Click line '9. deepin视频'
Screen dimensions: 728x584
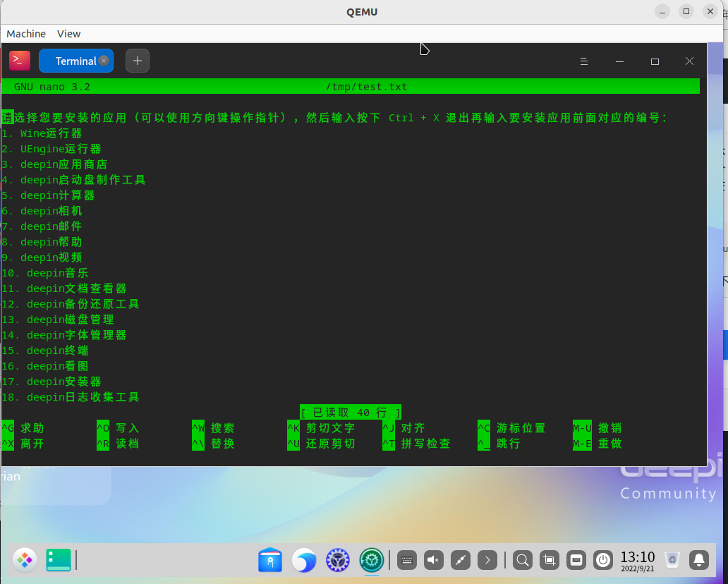(x=42, y=257)
